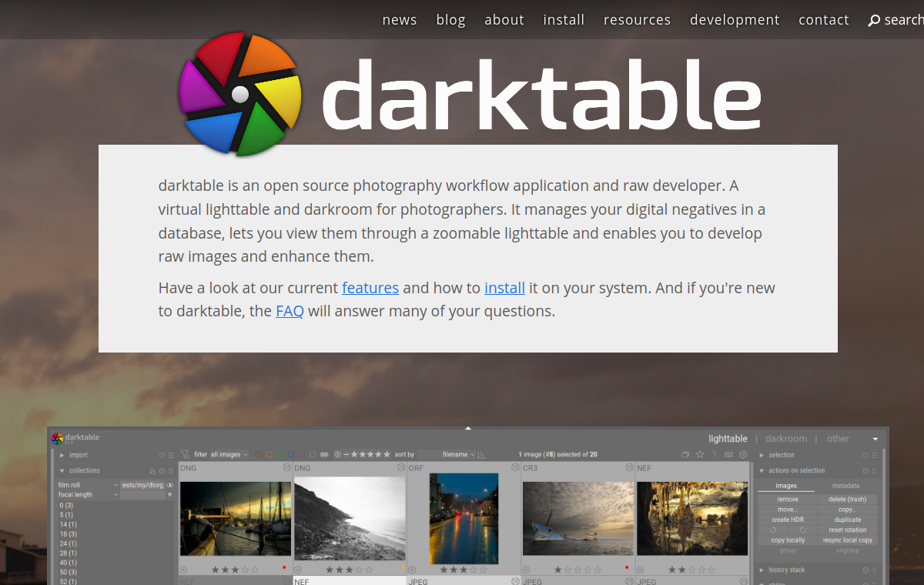Rotate selection counter-clockwise icon button
Screen dimensions: 924x585
point(773,530)
